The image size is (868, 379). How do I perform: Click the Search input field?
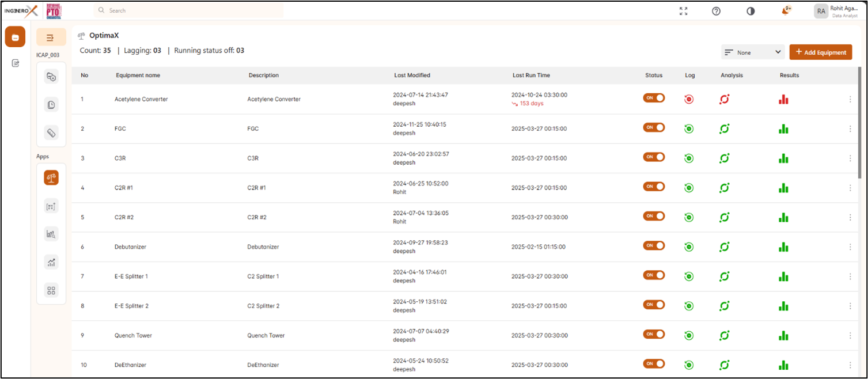tap(189, 10)
